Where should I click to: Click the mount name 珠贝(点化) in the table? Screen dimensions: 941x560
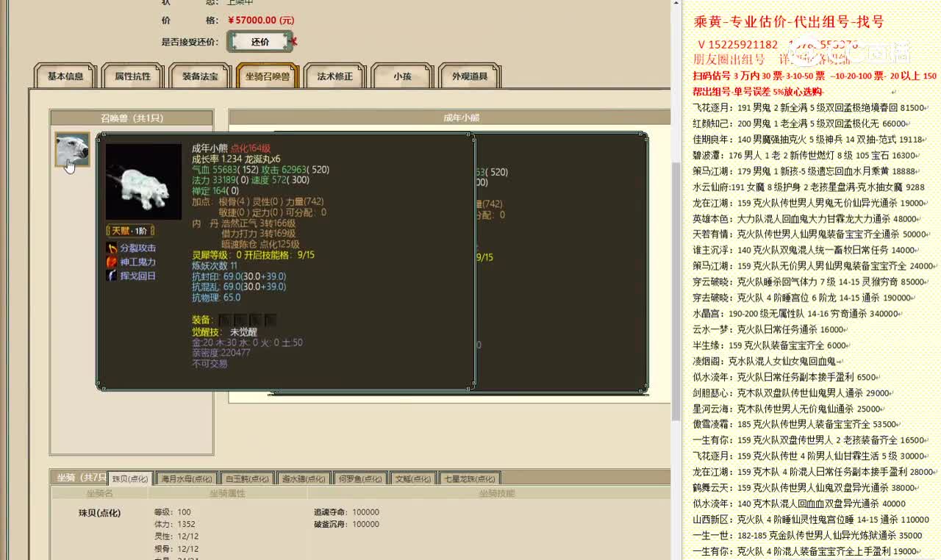(99, 513)
